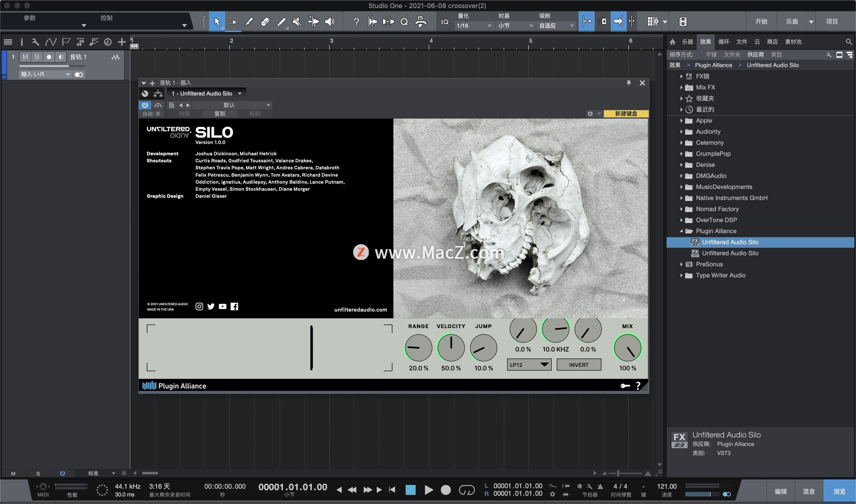Open the 混音 mix view button
856x504 pixels.
[x=809, y=491]
